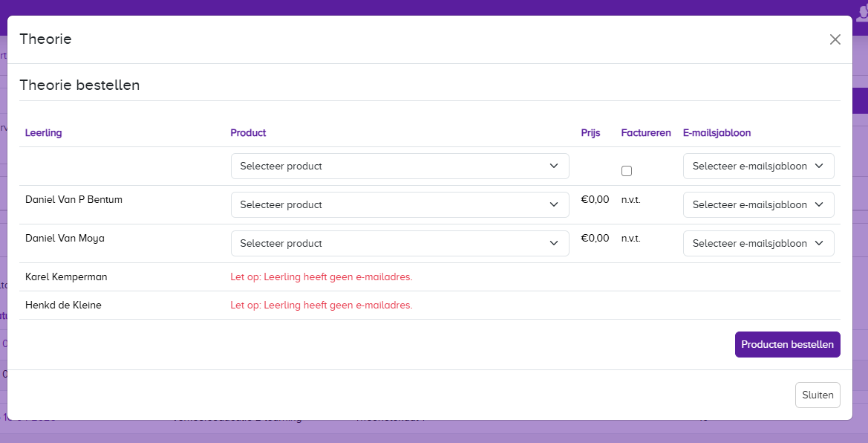Open the product selector for Daniel Van Moya
Screen dimensions: 868x443
399,244
